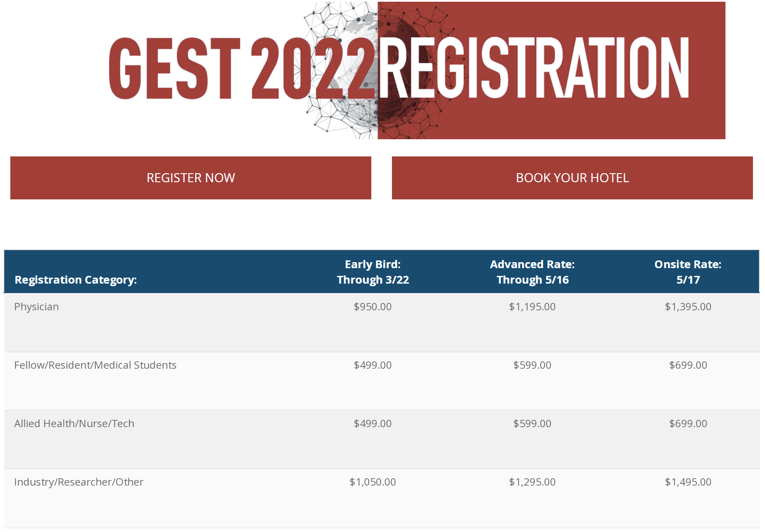765x532 pixels.
Task: Click the Advanced Rate Through 5/16 header
Action: click(532, 272)
